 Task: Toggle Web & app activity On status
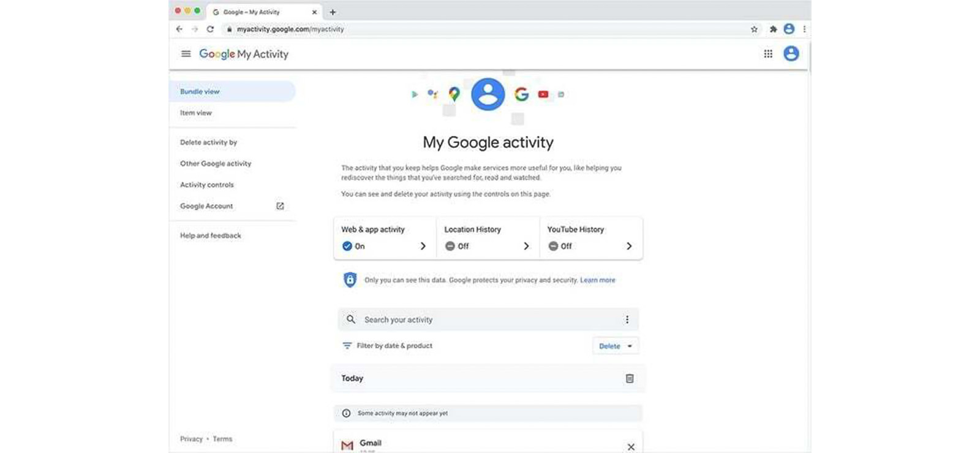pos(353,246)
